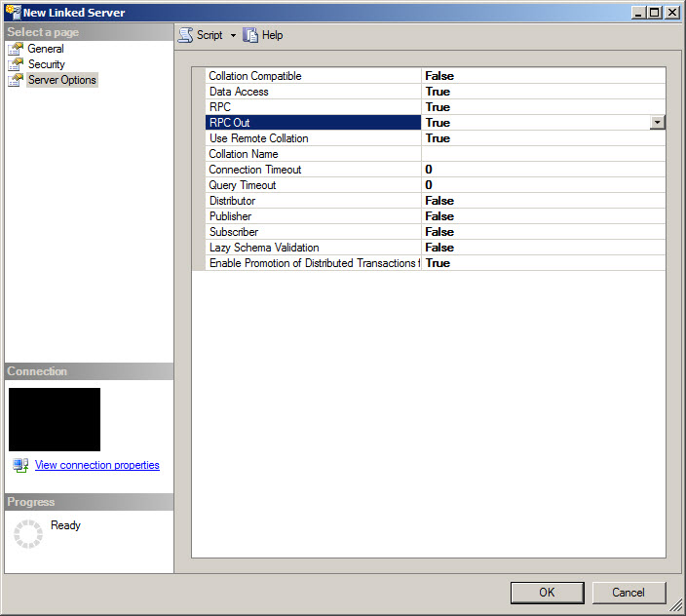686x616 pixels.
Task: Click the Help toolbar label
Action: click(272, 35)
